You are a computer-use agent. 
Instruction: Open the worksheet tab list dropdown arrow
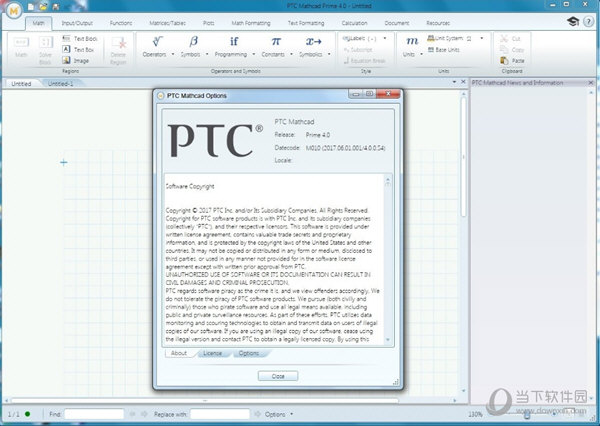454,82
